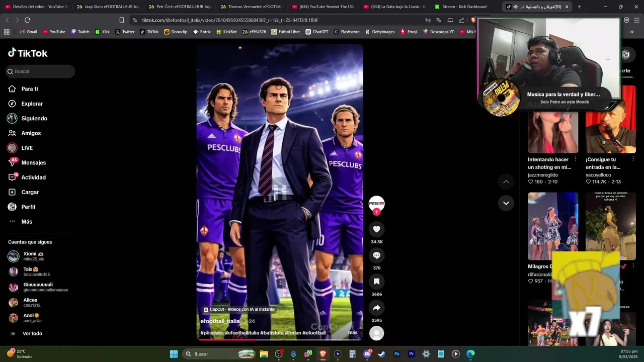
Task: Follow creator via red plus badge
Action: (376, 212)
